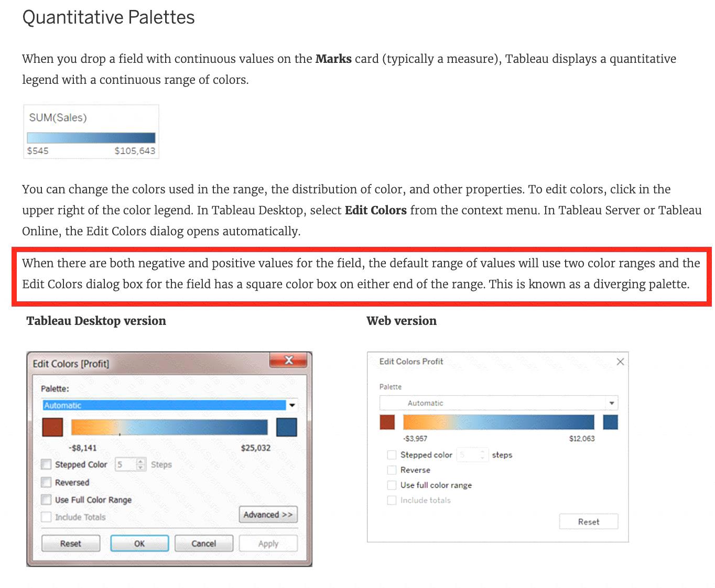Click the red start color square in web dialog
The height and width of the screenshot is (588, 715).
(x=387, y=422)
